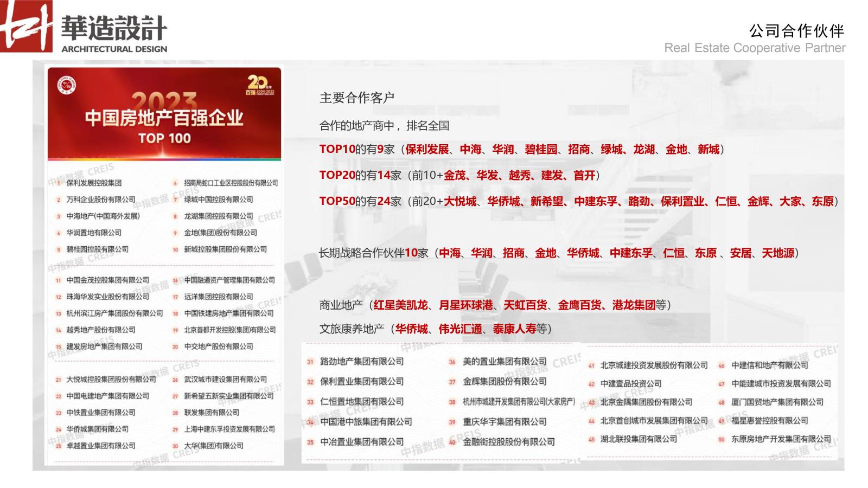Click rank 17 '远洋集团控股有限公司' row
The width and height of the screenshot is (868, 488).
click(213, 297)
